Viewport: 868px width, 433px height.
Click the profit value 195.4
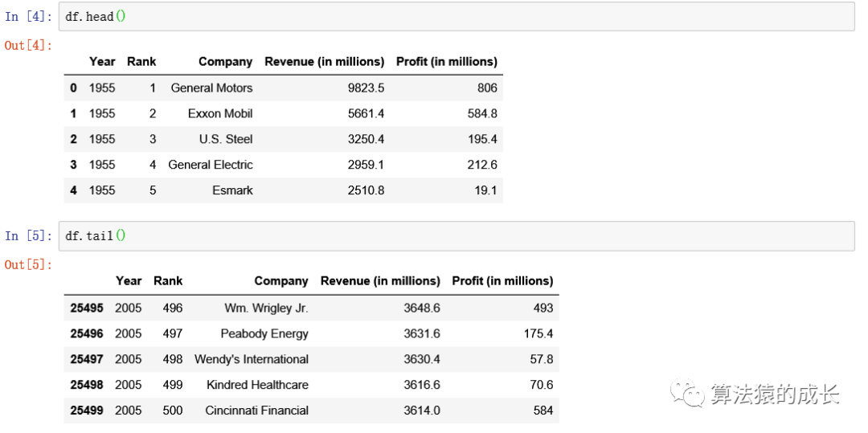[x=482, y=139]
